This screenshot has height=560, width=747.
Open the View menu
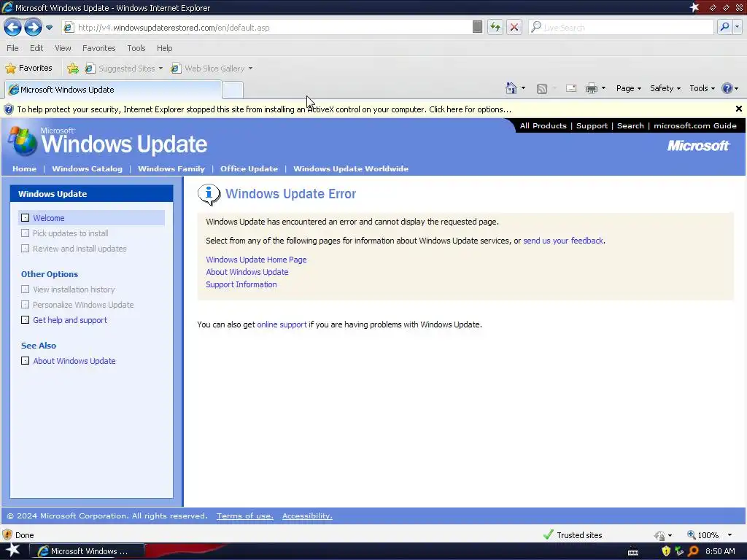[x=63, y=48]
